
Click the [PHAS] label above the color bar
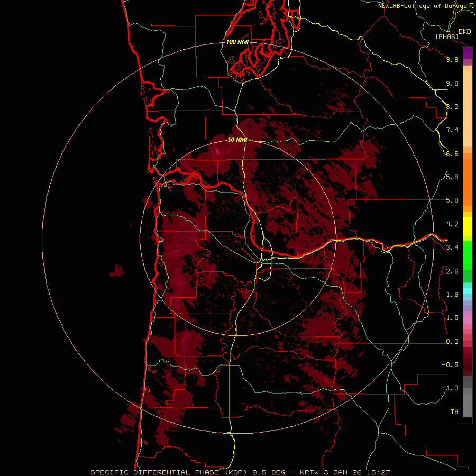coord(447,37)
